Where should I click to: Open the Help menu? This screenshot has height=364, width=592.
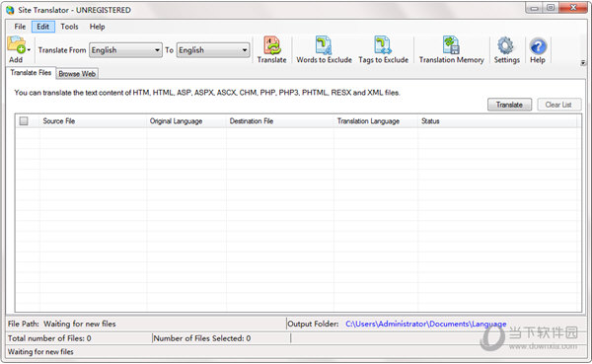(97, 27)
